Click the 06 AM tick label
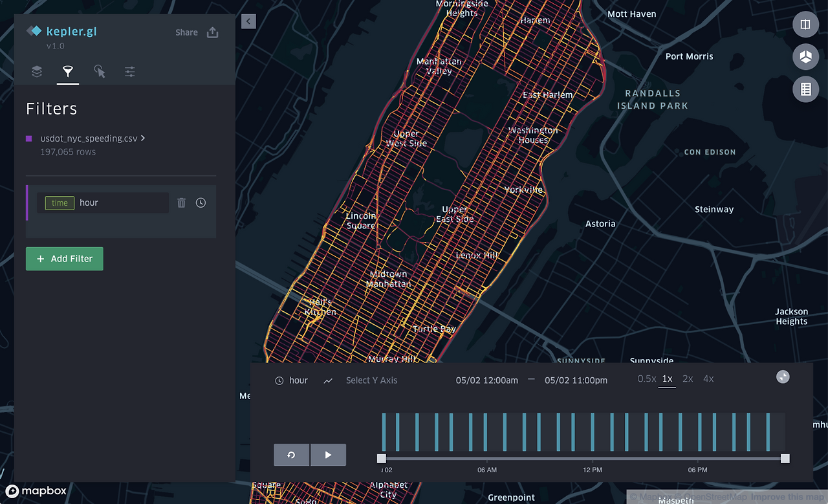 tap(487, 470)
